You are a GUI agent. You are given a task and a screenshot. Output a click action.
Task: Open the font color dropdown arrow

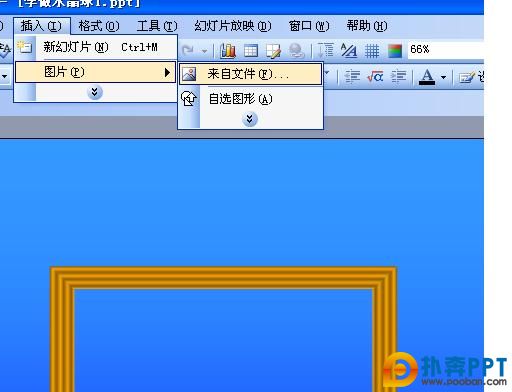click(x=443, y=77)
